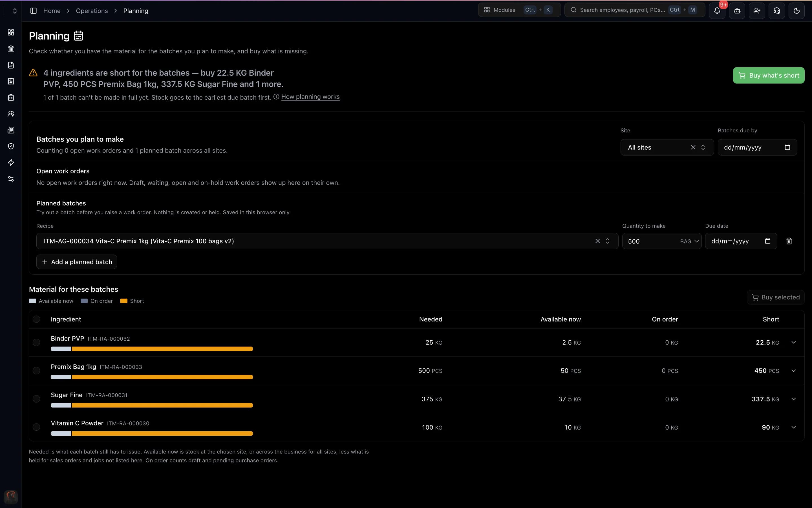
Task: Open the Modules menu
Action: click(x=519, y=10)
